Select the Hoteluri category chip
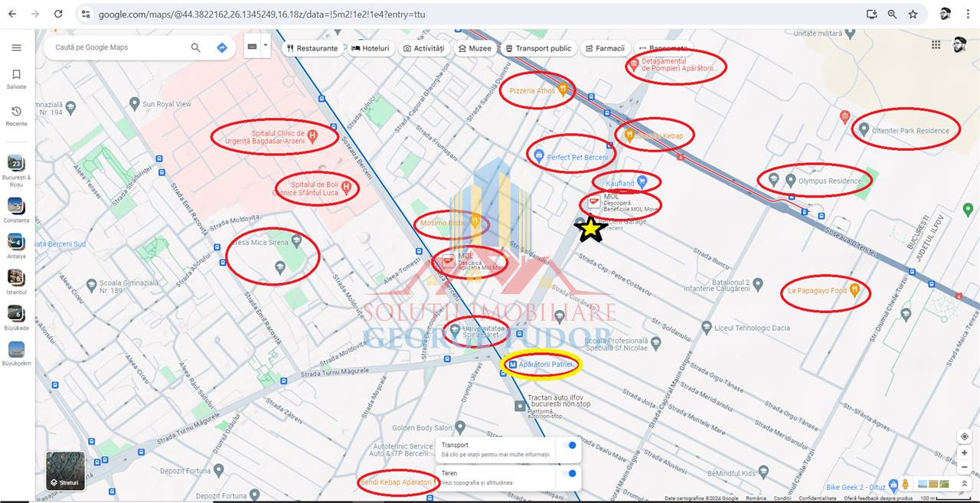Image resolution: width=980 pixels, height=503 pixels. 371,48
